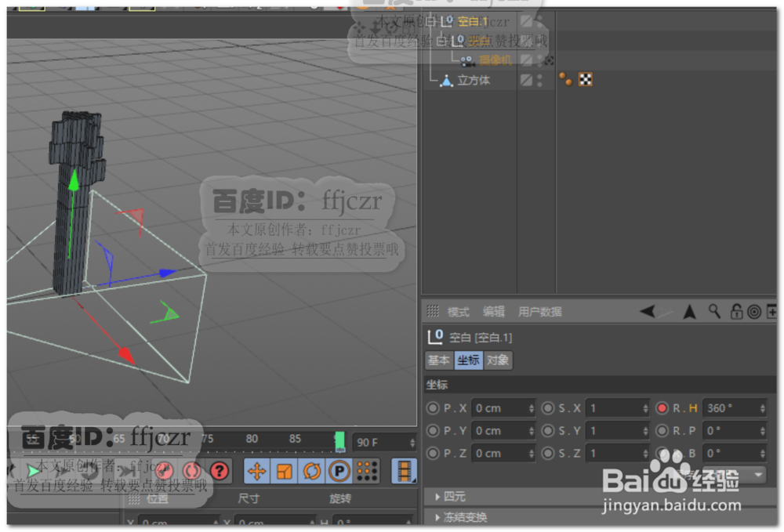Toggle the visibility dots for 立方体
The width and height of the screenshot is (784, 532).
(x=539, y=81)
